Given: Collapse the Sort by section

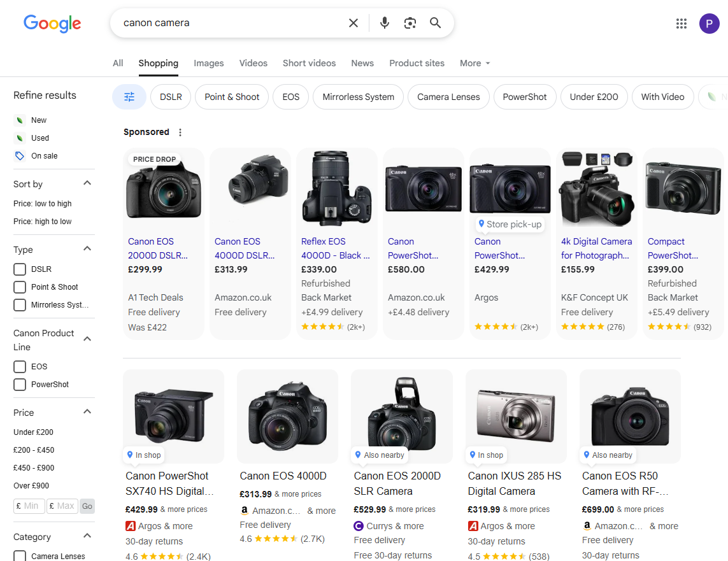Looking at the screenshot, I should pyautogui.click(x=87, y=183).
